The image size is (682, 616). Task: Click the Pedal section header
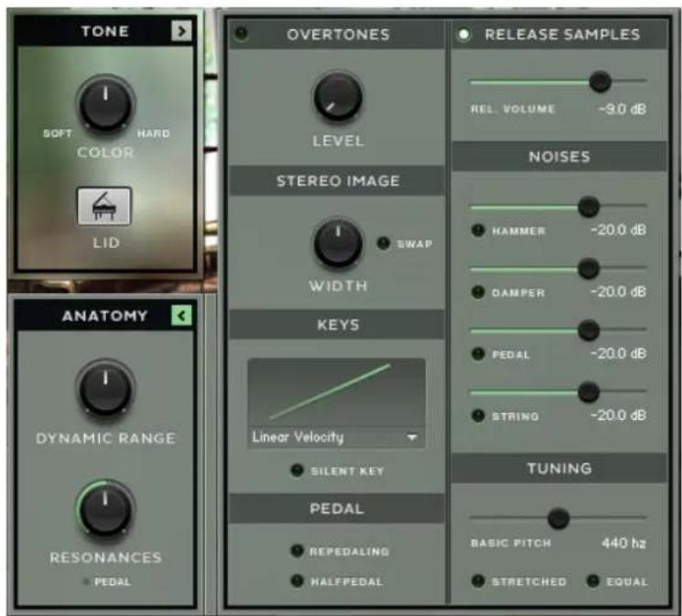tap(338, 508)
